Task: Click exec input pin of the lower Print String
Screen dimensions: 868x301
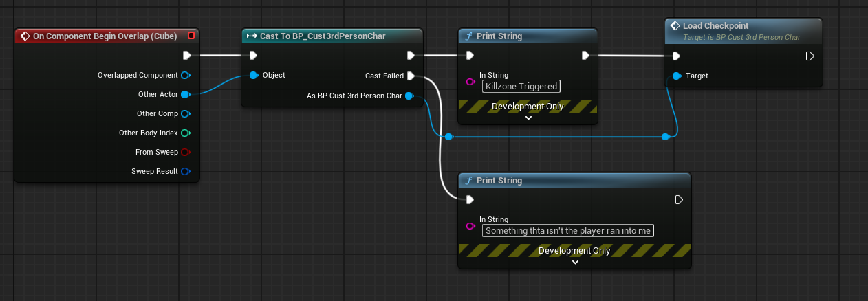Action: 470,200
